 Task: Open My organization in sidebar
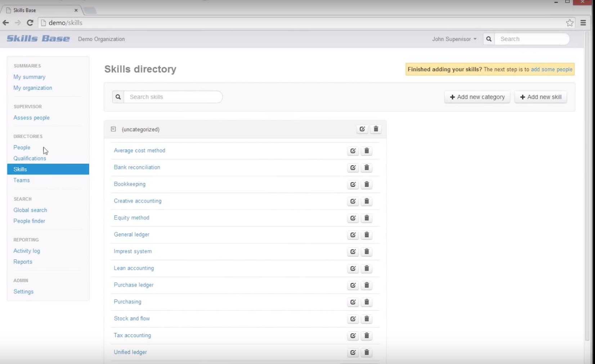click(x=33, y=88)
